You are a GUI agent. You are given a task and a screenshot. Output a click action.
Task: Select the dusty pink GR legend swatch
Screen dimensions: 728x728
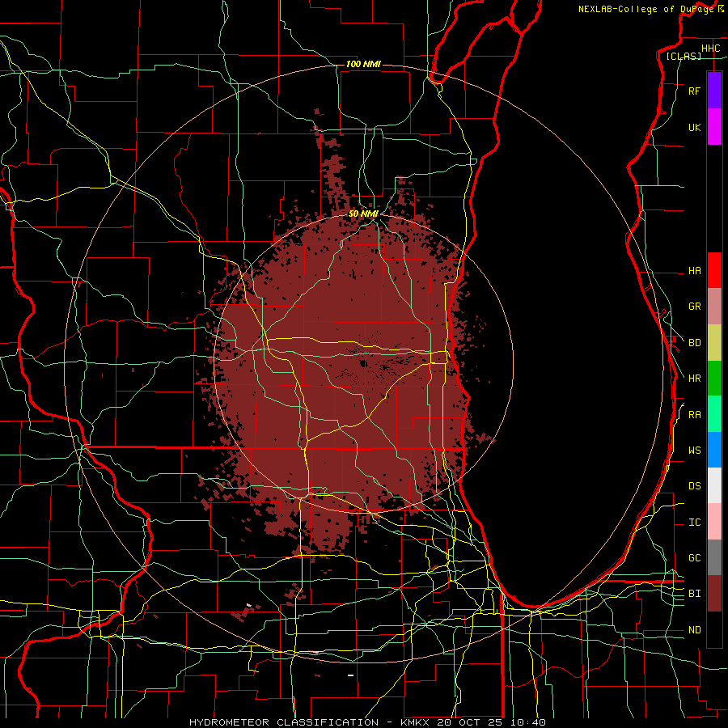[x=714, y=307]
